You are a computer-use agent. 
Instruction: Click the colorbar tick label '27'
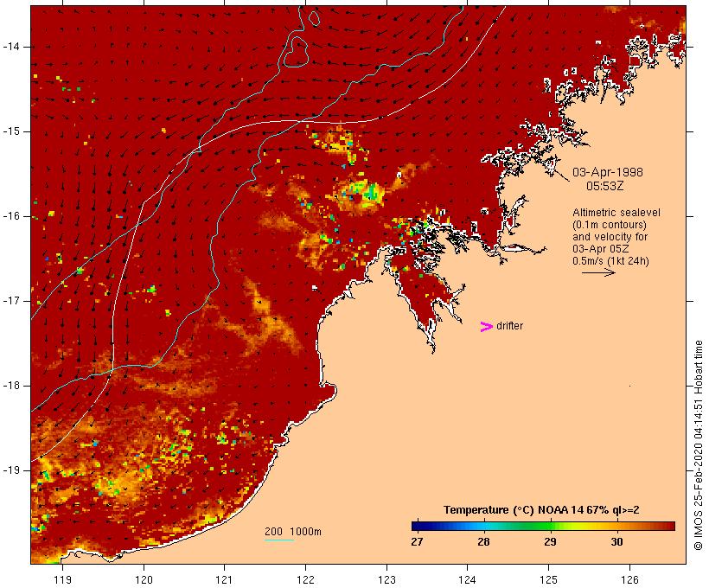417,541
